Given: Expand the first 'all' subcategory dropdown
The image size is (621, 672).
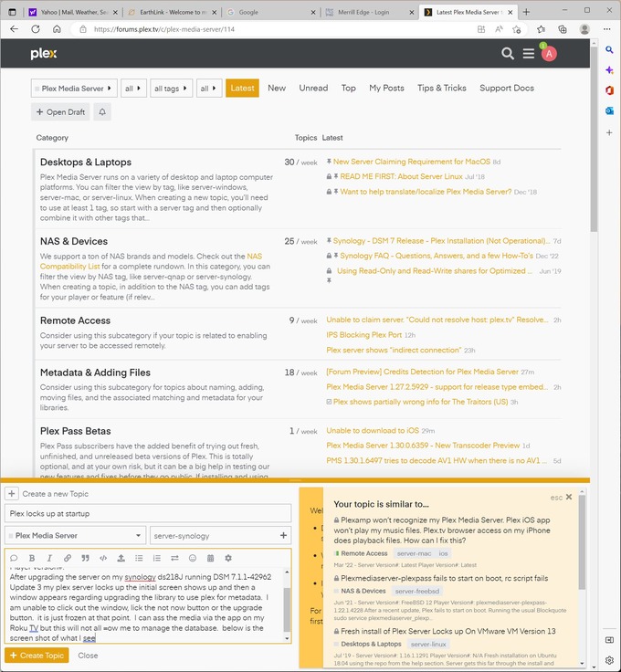Looking at the screenshot, I should [x=133, y=89].
